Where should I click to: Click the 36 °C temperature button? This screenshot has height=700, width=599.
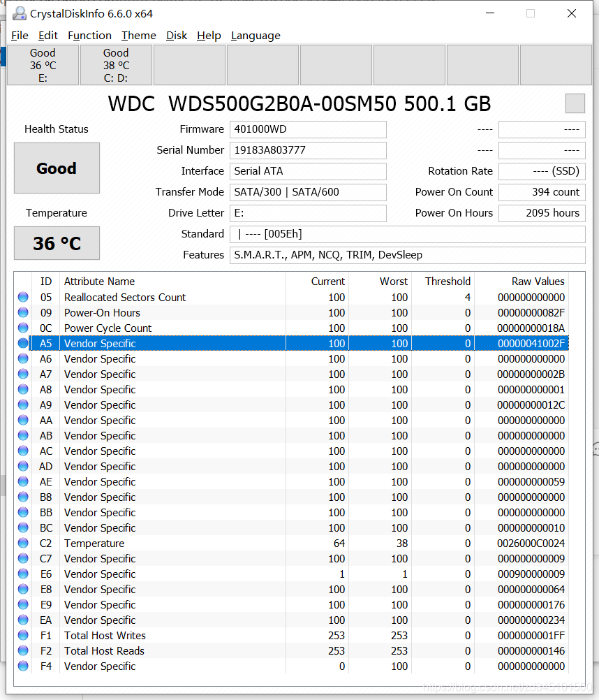point(57,243)
